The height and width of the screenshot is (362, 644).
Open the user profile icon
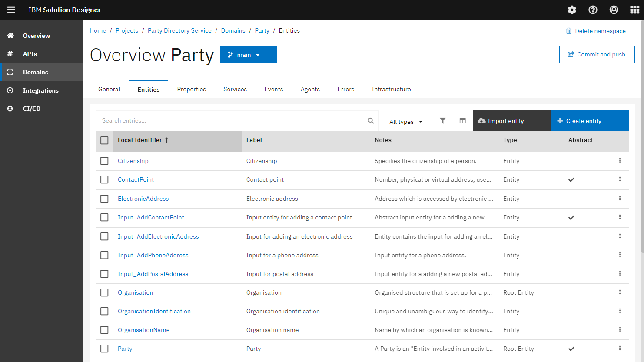[x=614, y=10]
